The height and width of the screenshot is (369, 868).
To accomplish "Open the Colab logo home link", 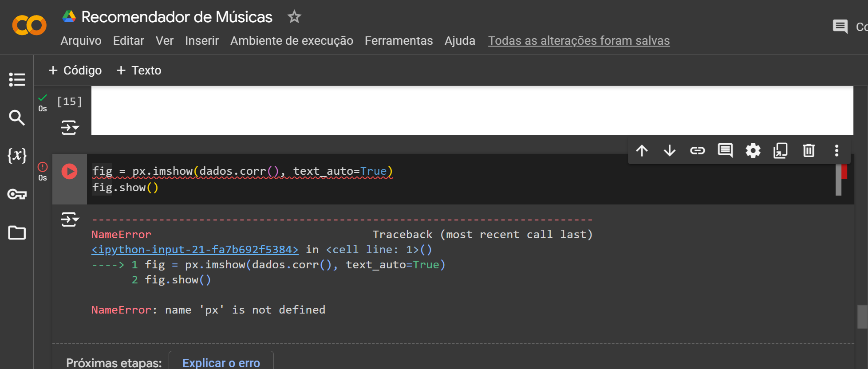I will click(x=29, y=25).
